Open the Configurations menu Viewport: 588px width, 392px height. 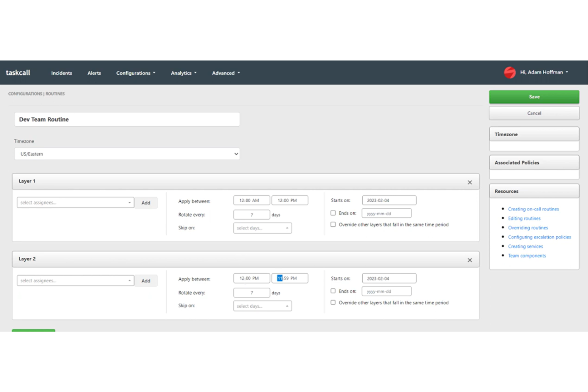[x=135, y=73]
